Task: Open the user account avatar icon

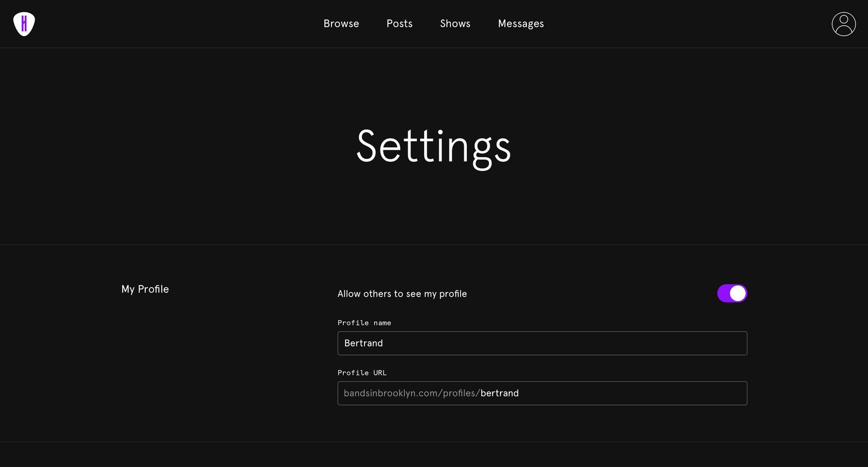Action: (x=843, y=24)
